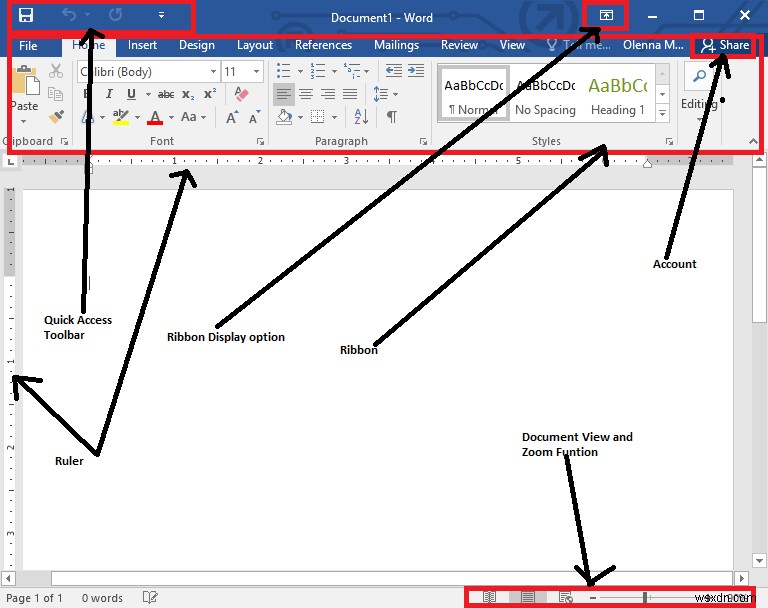This screenshot has width=768, height=608.
Task: Click the Bullets list icon
Action: point(283,71)
